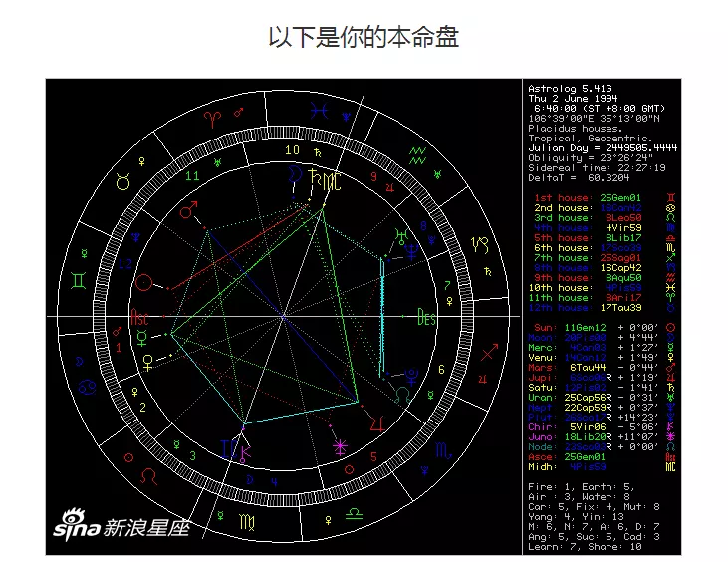Click the green Aquarius wave glyph in outer ring
This screenshot has height=562, width=728.
point(417,155)
